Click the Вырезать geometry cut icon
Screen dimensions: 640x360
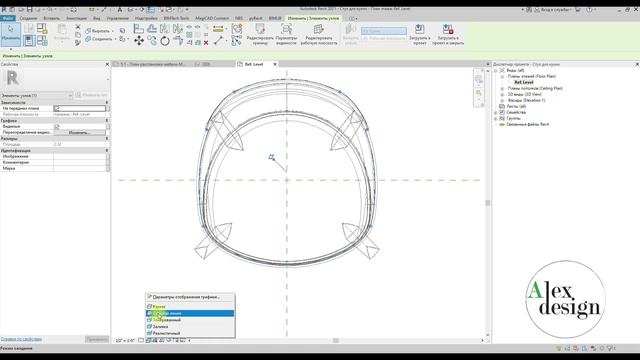(x=88, y=31)
